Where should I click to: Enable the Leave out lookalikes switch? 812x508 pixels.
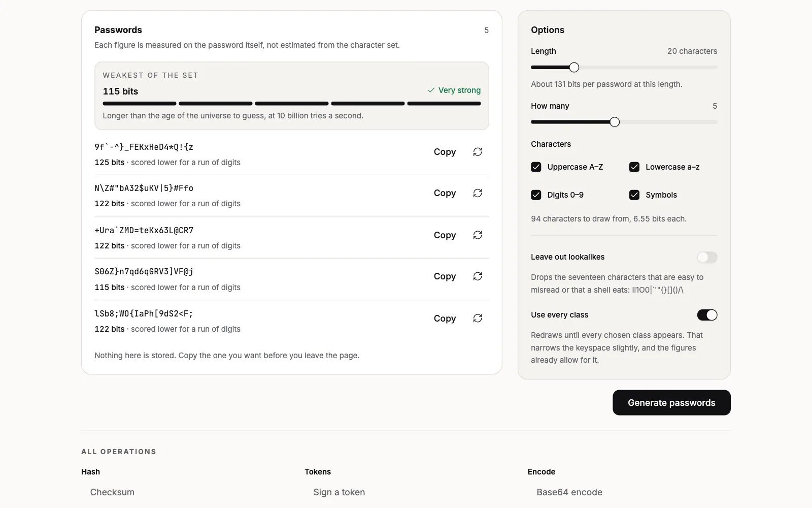click(x=707, y=257)
